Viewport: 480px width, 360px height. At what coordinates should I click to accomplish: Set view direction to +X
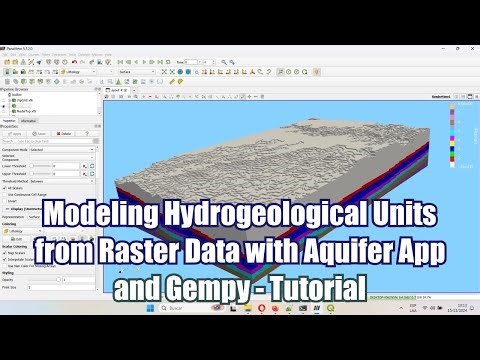(204, 72)
